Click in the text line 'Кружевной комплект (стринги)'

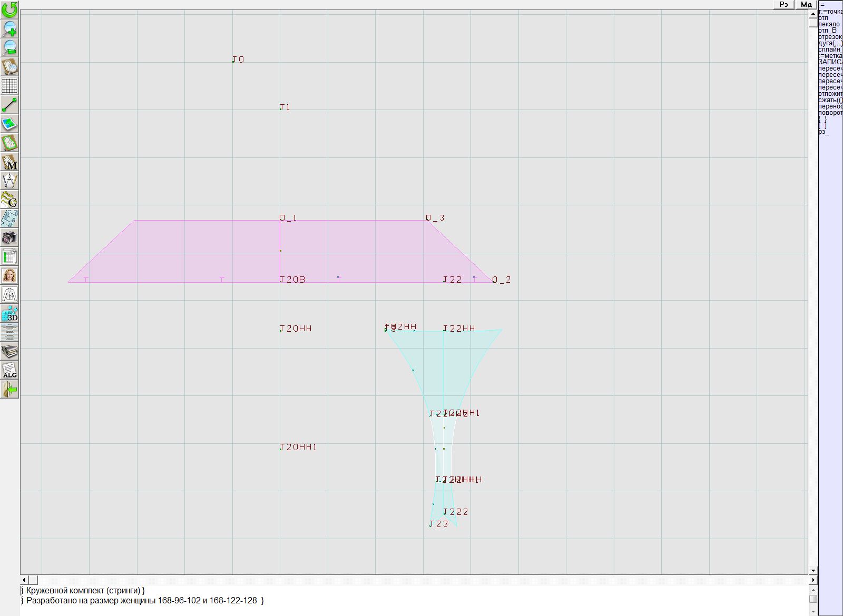pyautogui.click(x=84, y=591)
